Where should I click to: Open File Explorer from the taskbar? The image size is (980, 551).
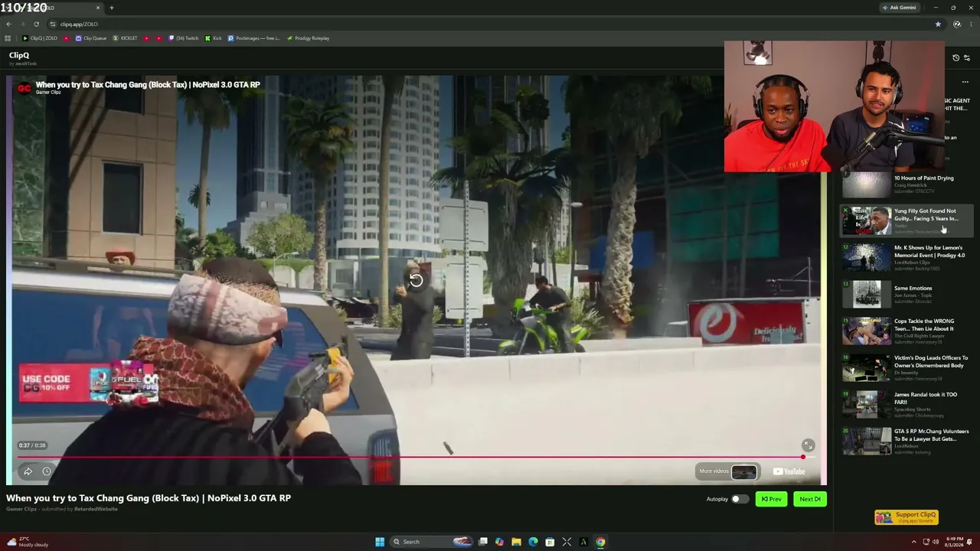pos(516,542)
